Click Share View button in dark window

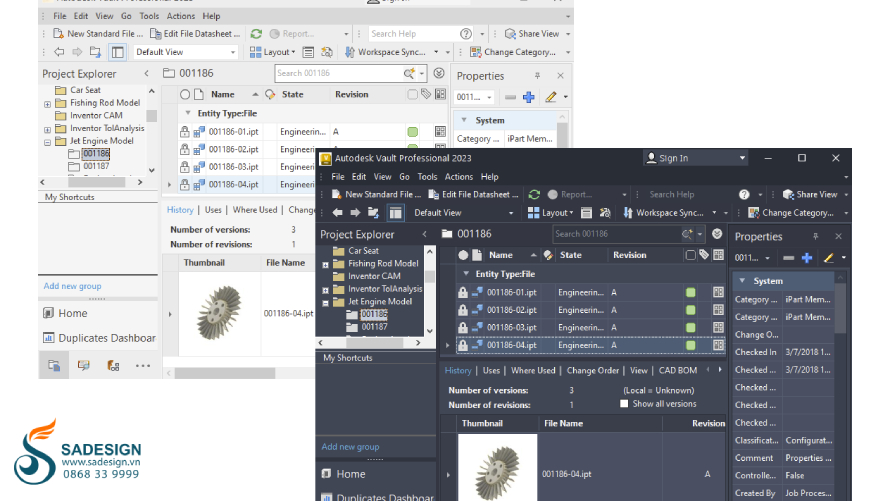pyautogui.click(x=810, y=195)
